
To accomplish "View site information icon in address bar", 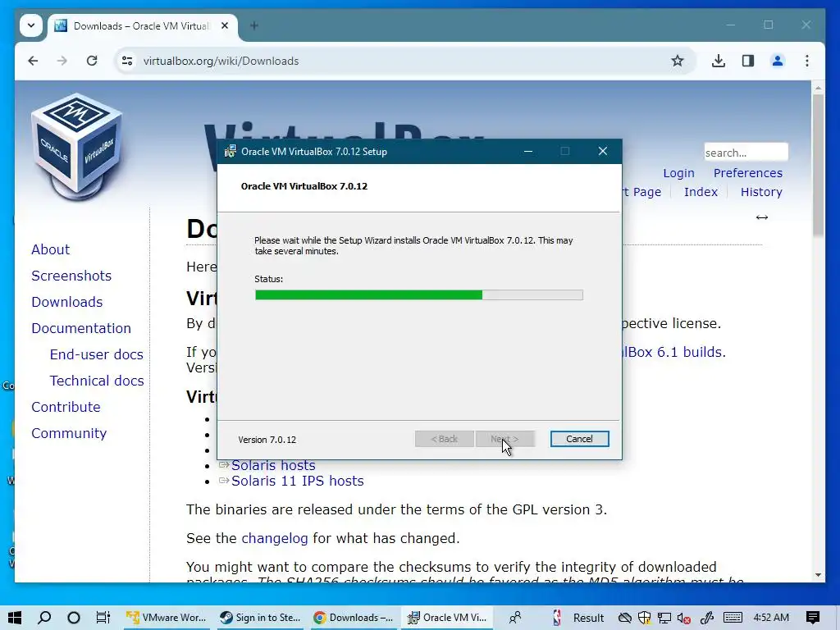I will tap(127, 61).
